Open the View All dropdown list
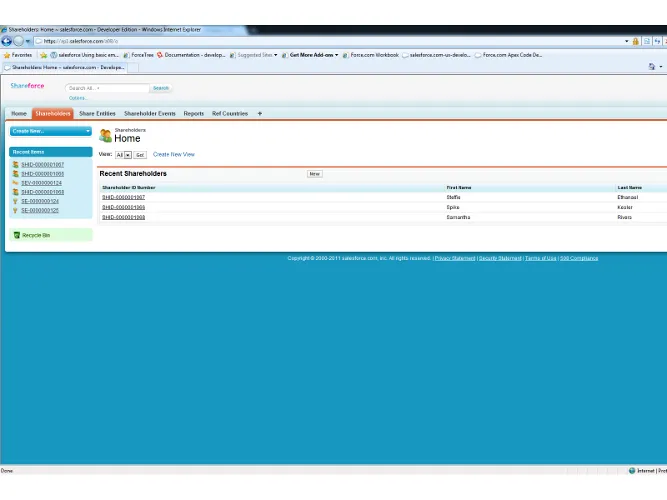This screenshot has width=667, height=500. coord(123,155)
